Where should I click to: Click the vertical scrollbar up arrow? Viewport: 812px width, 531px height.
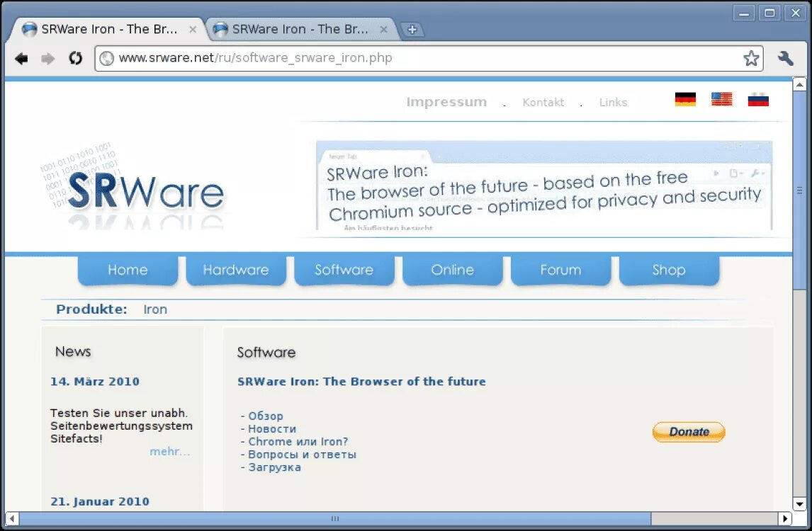(x=799, y=84)
